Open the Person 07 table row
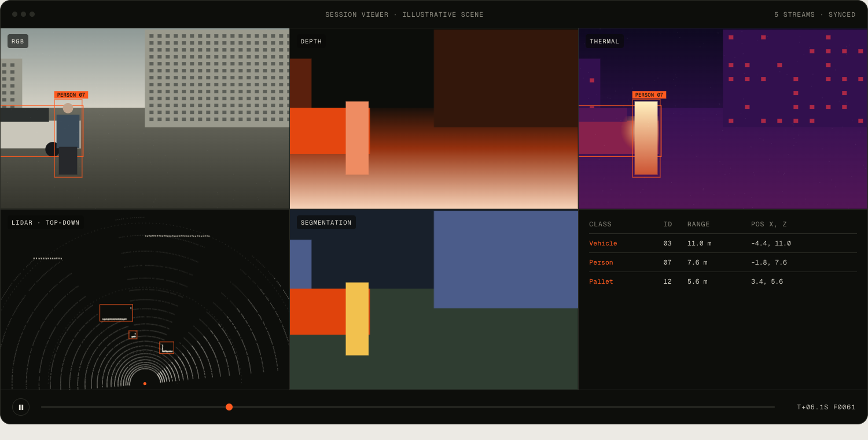868x440 pixels. [x=723, y=262]
